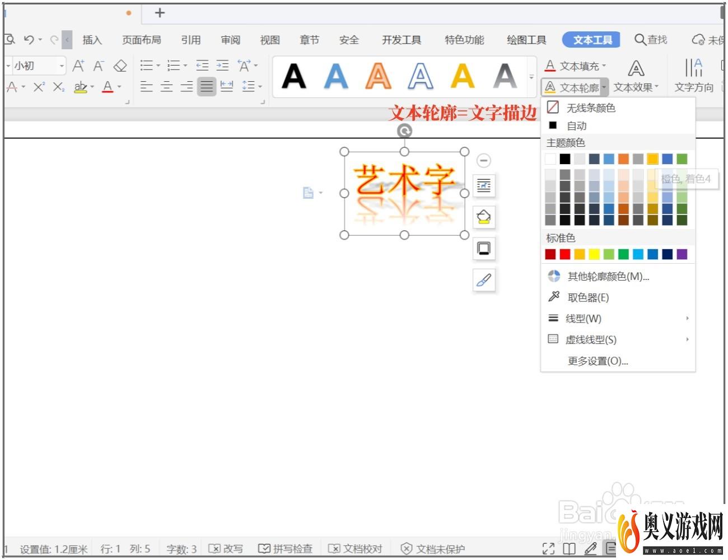Image resolution: width=728 pixels, height=560 pixels.
Task: Open 其他轮廓颜色(M)... dialog
Action: click(x=618, y=276)
